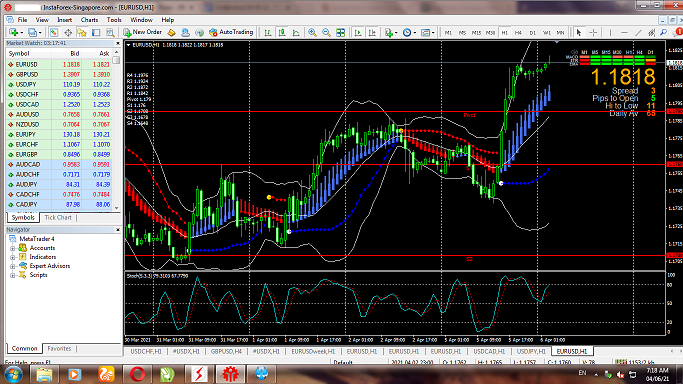Screen dimensions: 683x384
Task: Select the Crosshair tool
Action: (x=593, y=32)
